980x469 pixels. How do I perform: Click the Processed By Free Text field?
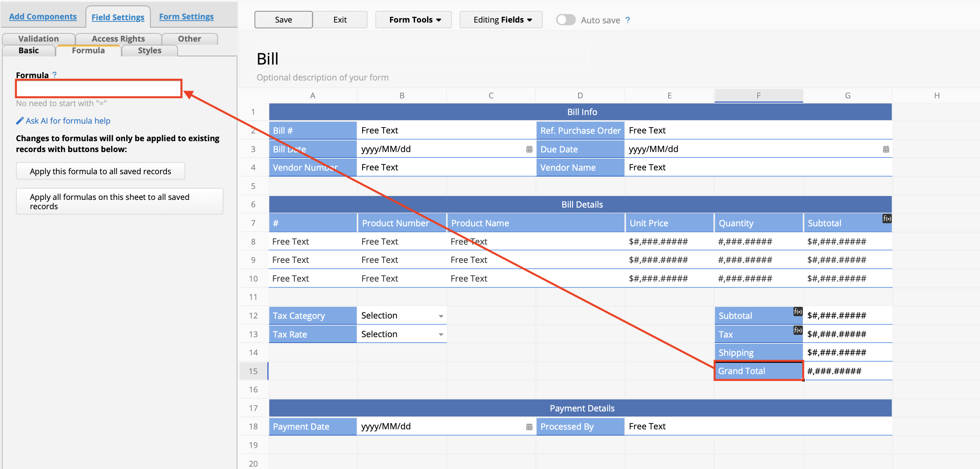pyautogui.click(x=759, y=427)
